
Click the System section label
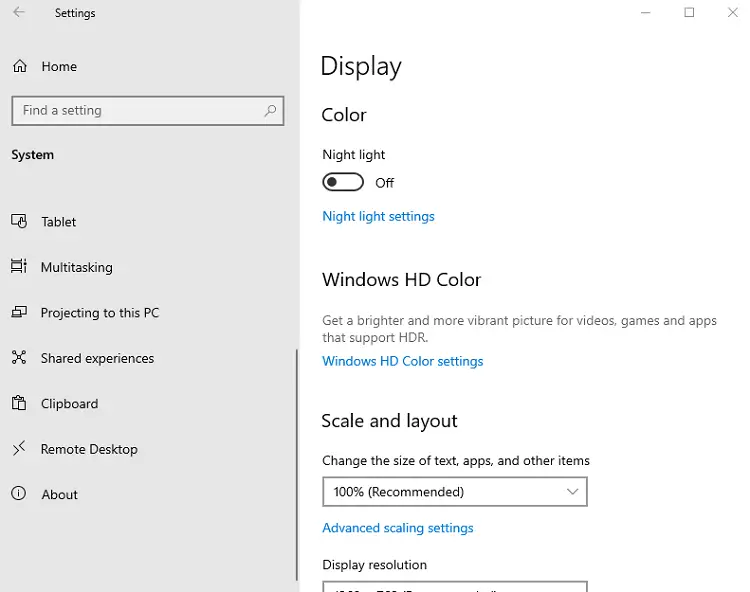point(33,155)
